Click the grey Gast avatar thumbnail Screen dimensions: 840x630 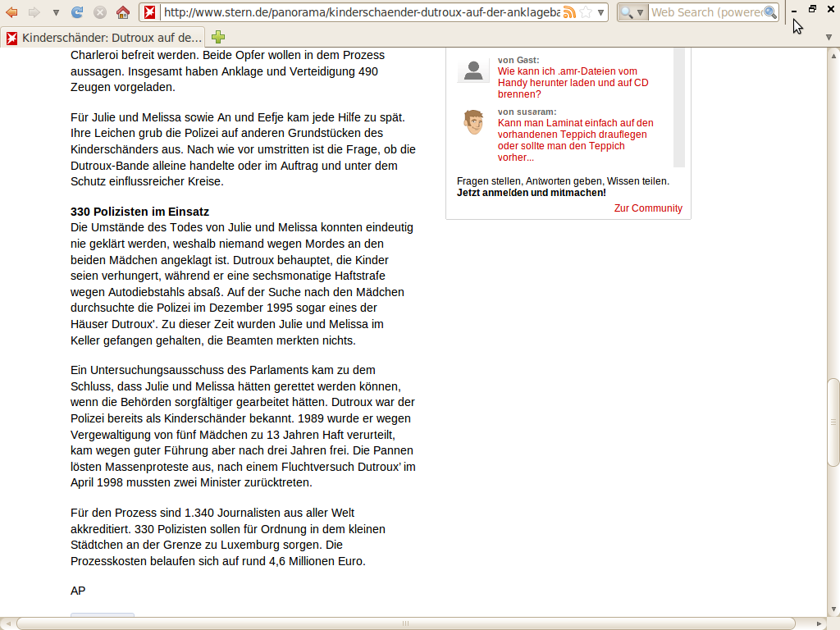[x=473, y=71]
